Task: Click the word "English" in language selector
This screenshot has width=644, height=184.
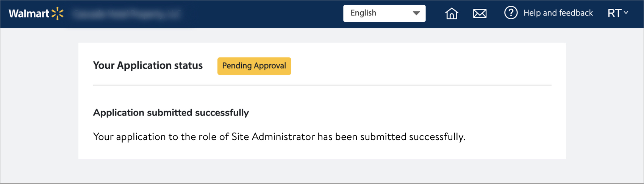Action: point(363,13)
